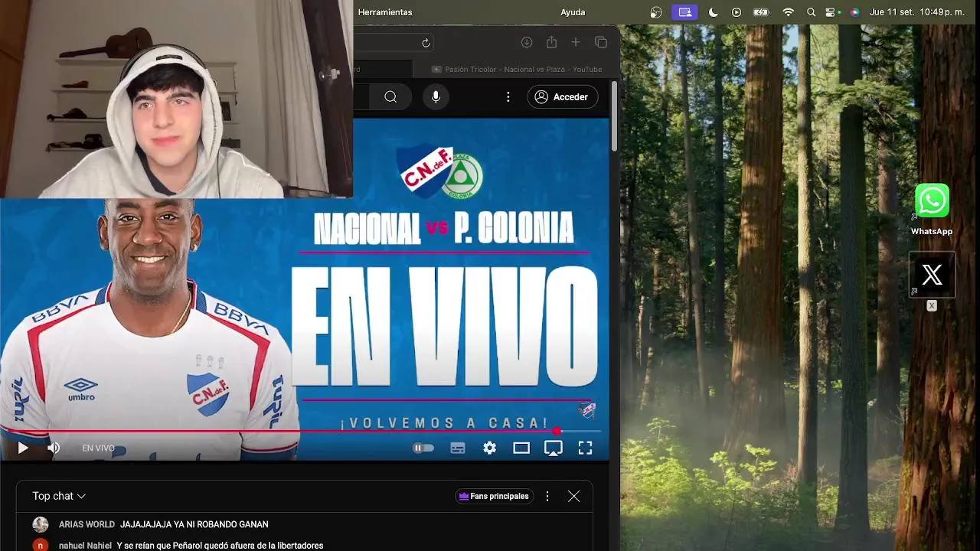Click the page vertical scrollbar
980x551 pixels.
coord(614,115)
